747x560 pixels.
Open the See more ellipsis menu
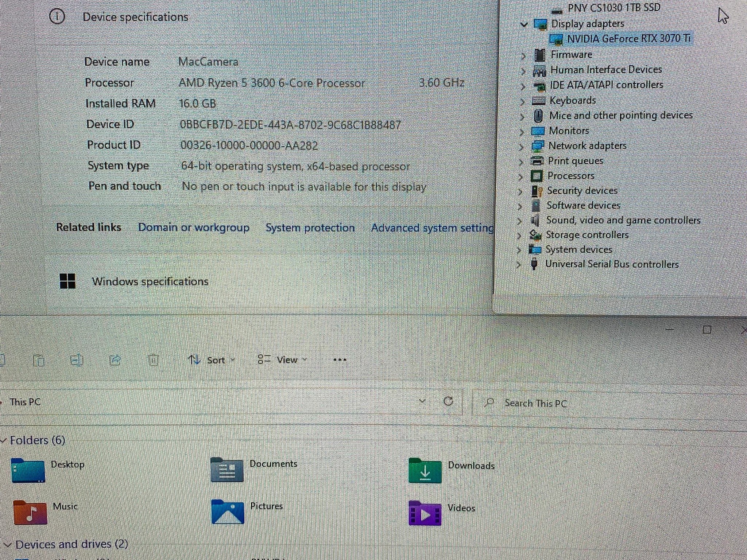(340, 360)
